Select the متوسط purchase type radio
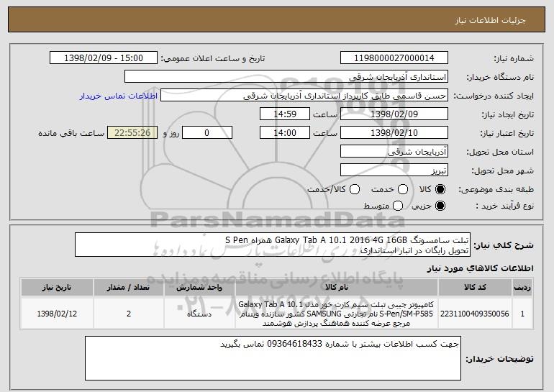 [398, 206]
